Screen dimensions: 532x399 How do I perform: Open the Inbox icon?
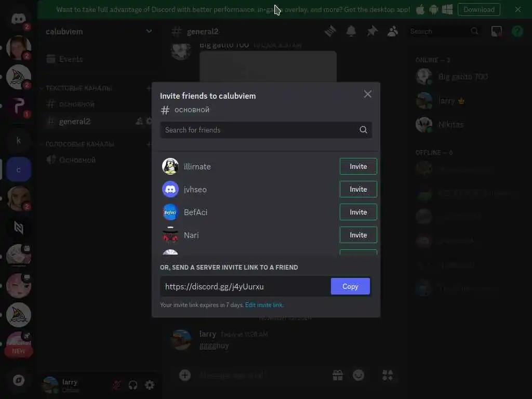coord(496,31)
